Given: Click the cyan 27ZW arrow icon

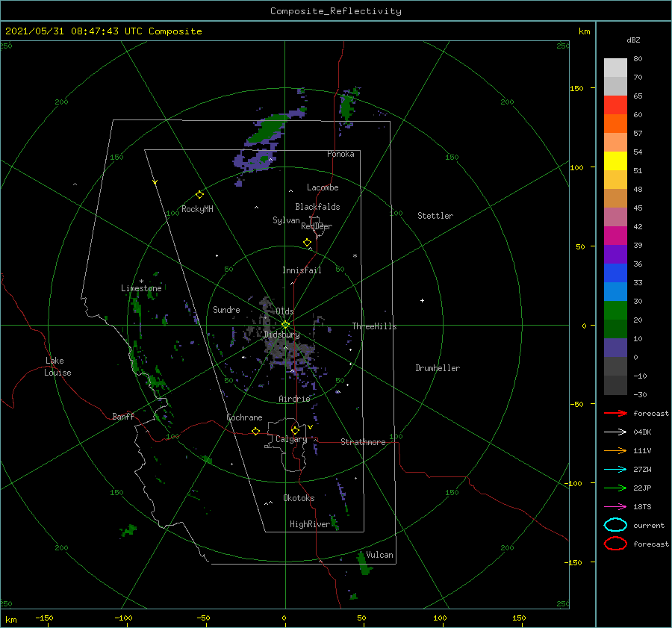Looking at the screenshot, I should click(615, 470).
